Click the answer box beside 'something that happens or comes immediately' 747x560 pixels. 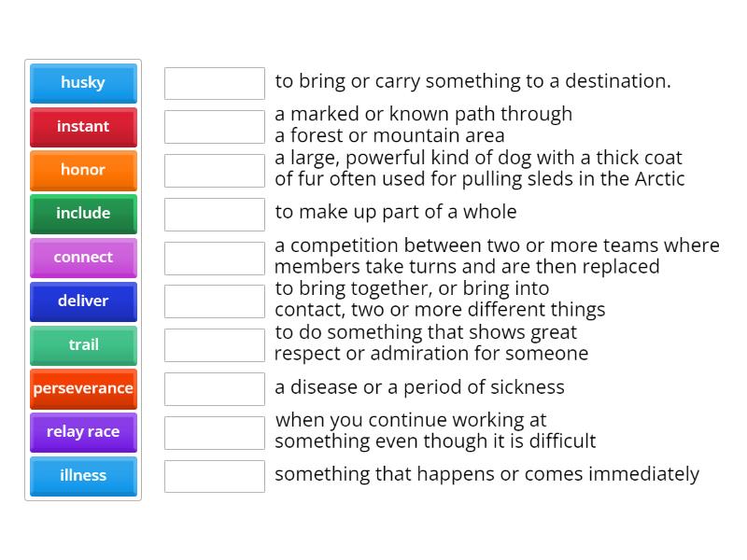point(214,476)
